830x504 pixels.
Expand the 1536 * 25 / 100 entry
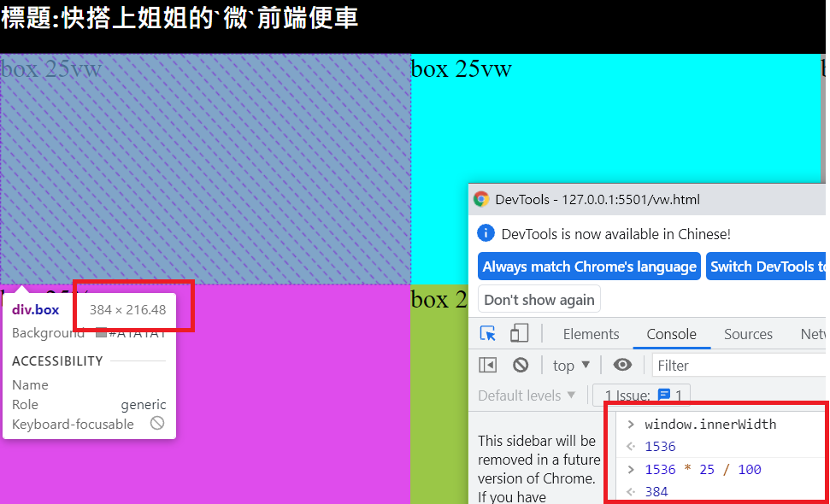[x=631, y=469]
